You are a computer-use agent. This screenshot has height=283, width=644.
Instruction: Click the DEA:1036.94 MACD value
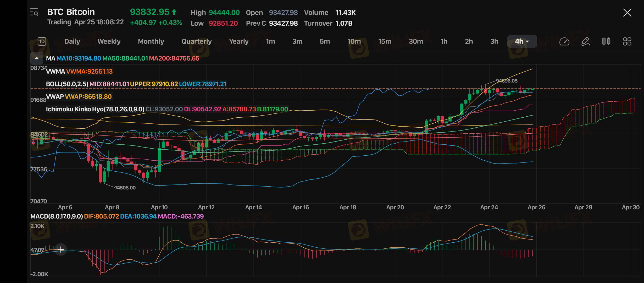(138, 216)
